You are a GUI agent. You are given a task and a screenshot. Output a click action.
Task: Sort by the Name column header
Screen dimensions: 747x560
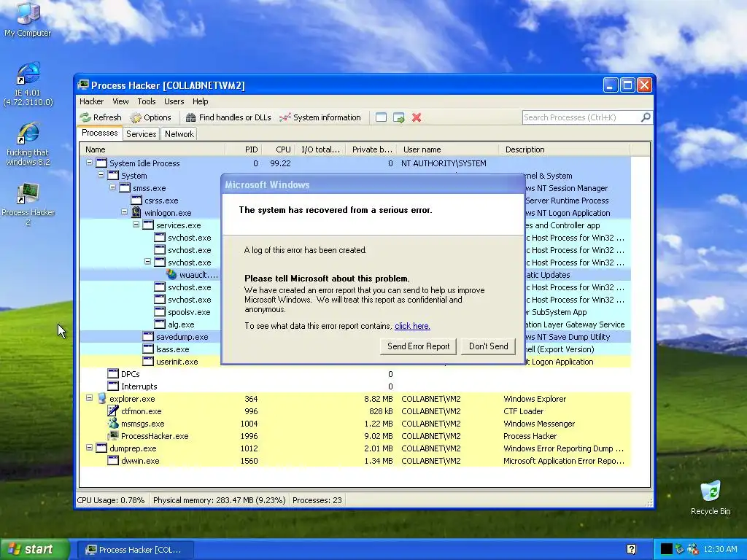[x=152, y=149]
